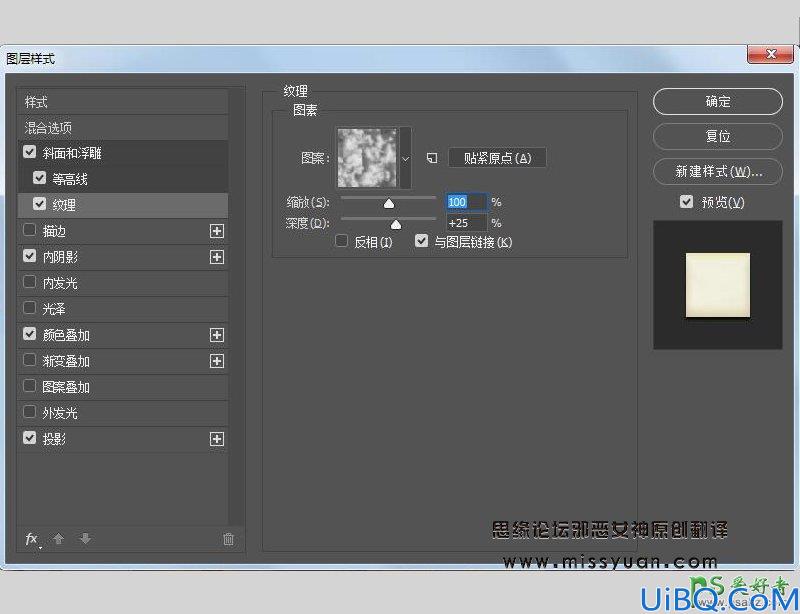800x614 pixels.
Task: Click the 新建样式 button
Action: tap(717, 171)
